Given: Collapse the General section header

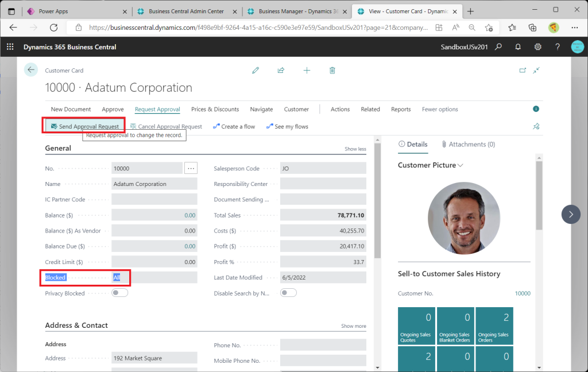Looking at the screenshot, I should pos(58,148).
